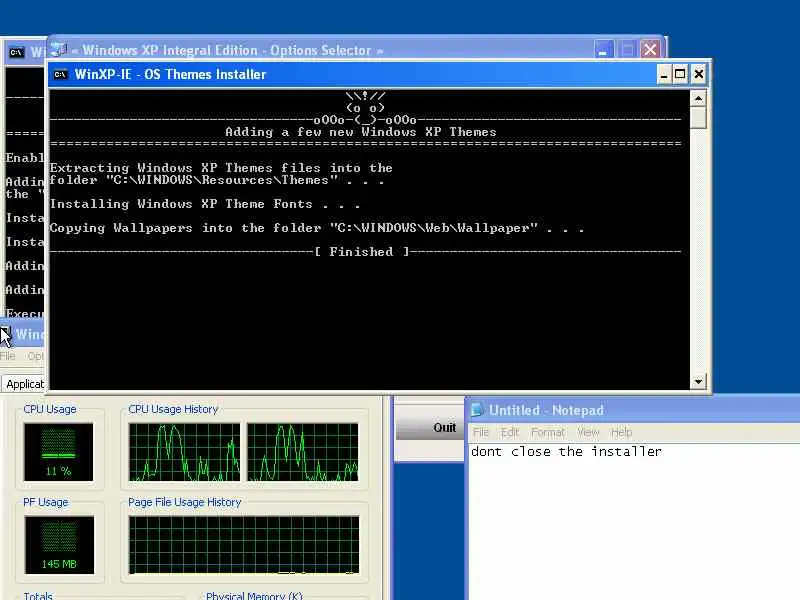Click the CPU Usage meter showing 11 %

point(59,452)
